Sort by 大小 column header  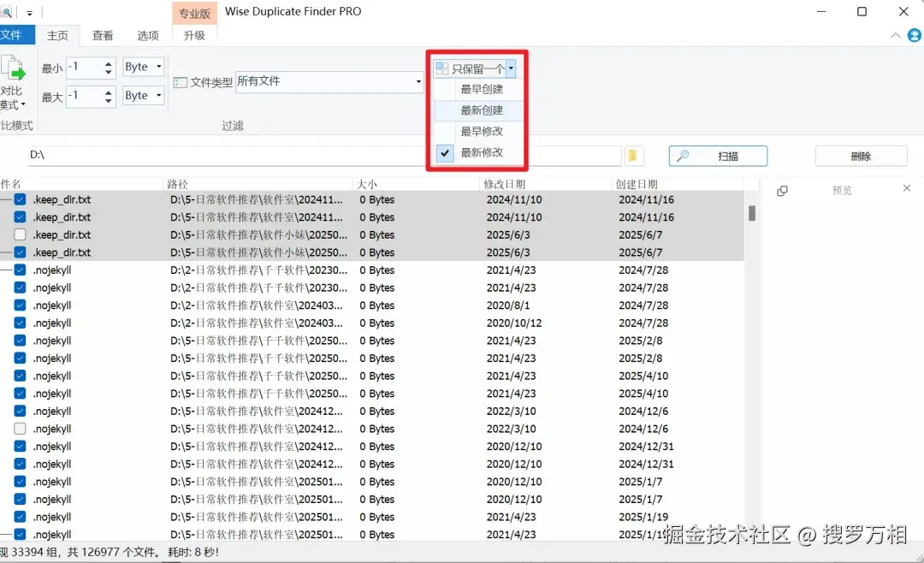(x=416, y=184)
